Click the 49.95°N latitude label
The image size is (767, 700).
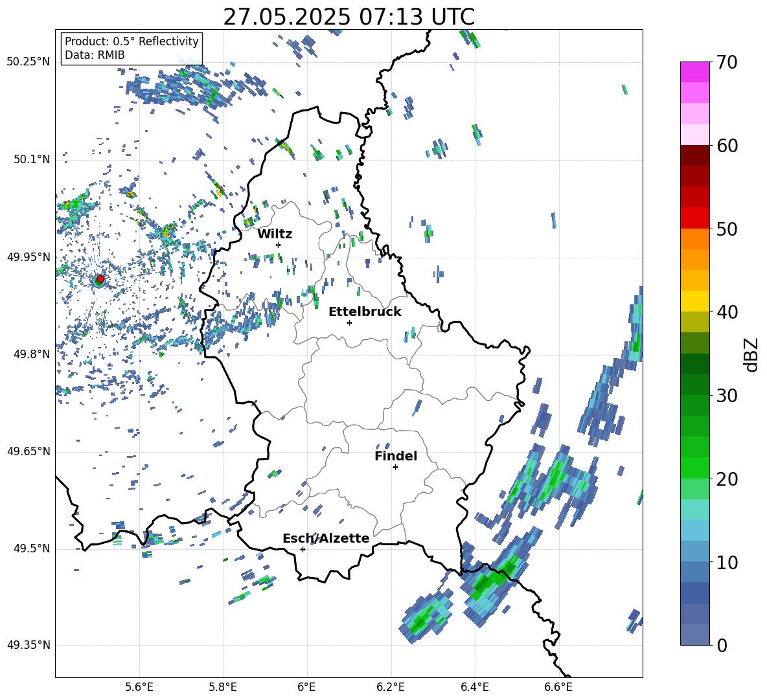[29, 257]
